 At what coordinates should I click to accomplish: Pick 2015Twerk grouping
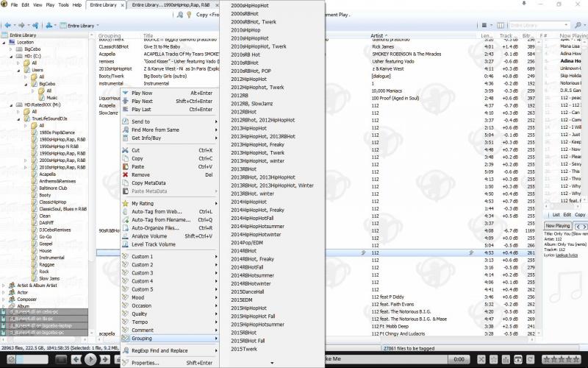[x=244, y=349]
